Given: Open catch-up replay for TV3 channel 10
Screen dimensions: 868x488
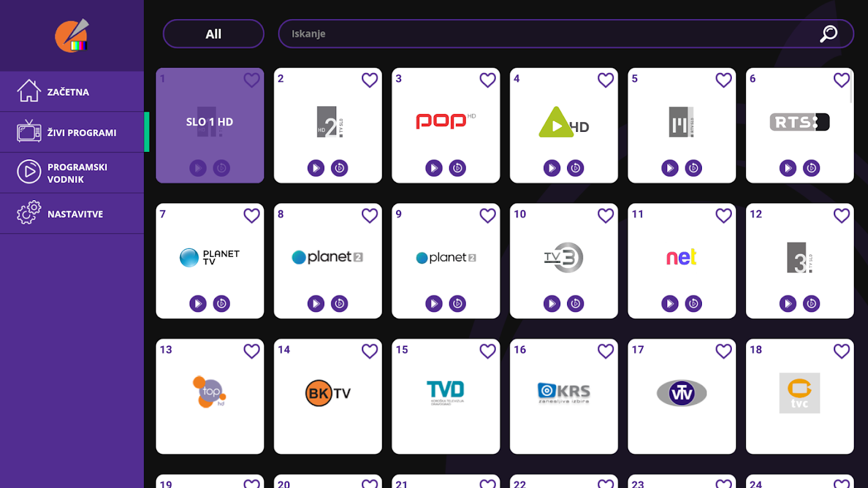Looking at the screenshot, I should (576, 303).
